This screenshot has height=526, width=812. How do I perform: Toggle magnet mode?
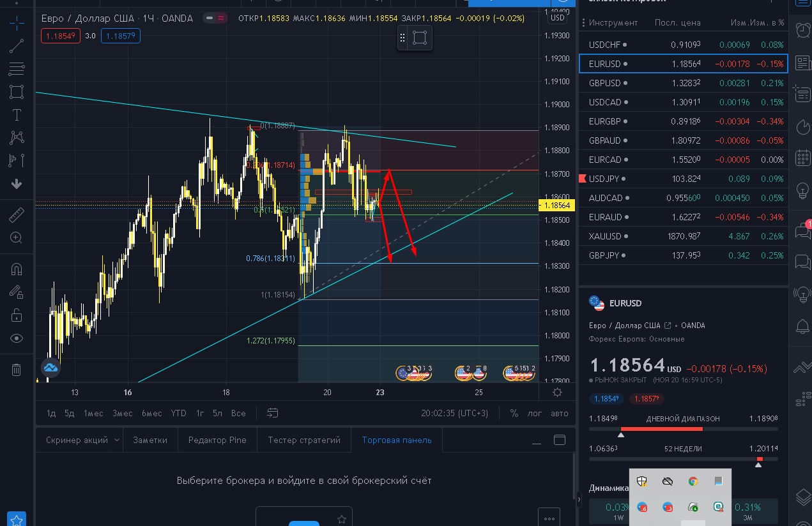(17, 269)
